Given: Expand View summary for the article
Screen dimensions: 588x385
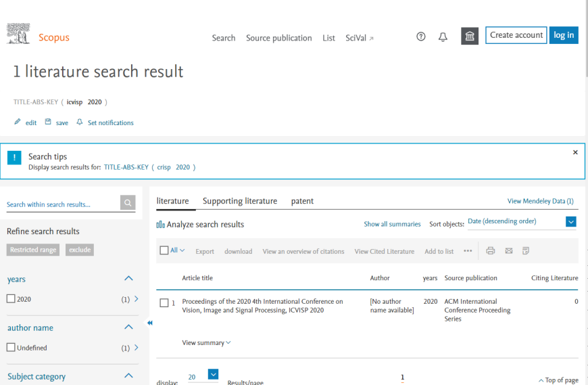Looking at the screenshot, I should pos(206,343).
